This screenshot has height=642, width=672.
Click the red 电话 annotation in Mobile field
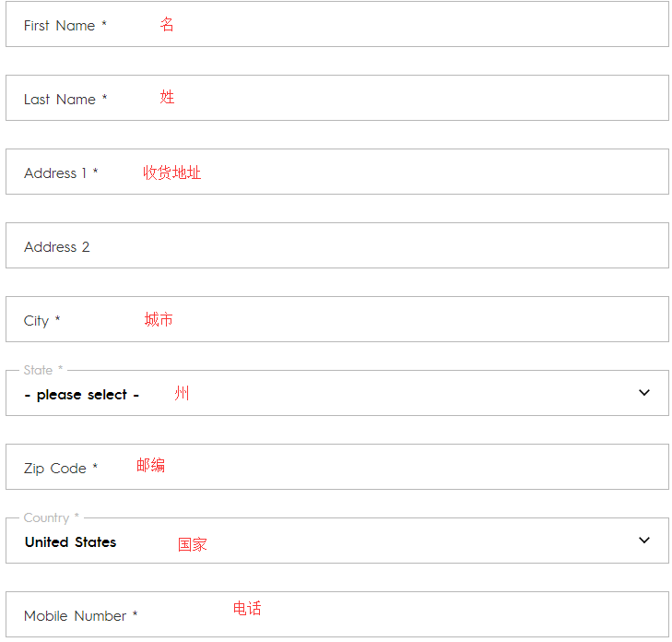pos(247,609)
